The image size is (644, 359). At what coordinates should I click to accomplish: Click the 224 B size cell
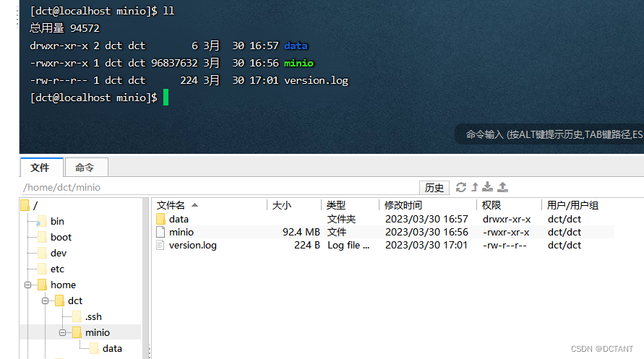point(306,246)
